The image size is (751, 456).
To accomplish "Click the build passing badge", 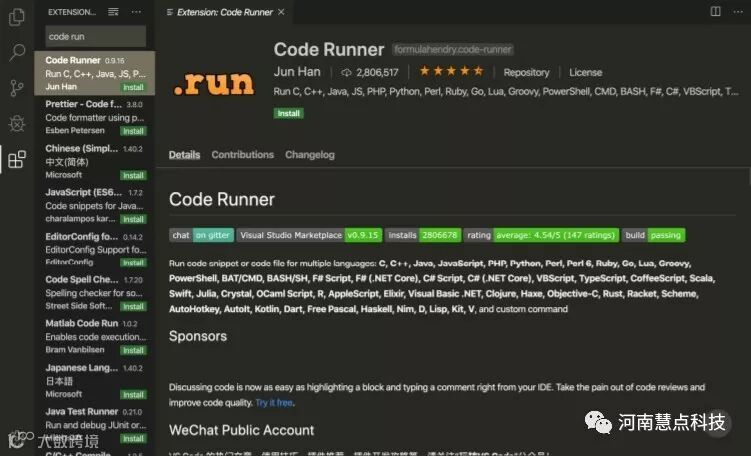I will pos(654,235).
